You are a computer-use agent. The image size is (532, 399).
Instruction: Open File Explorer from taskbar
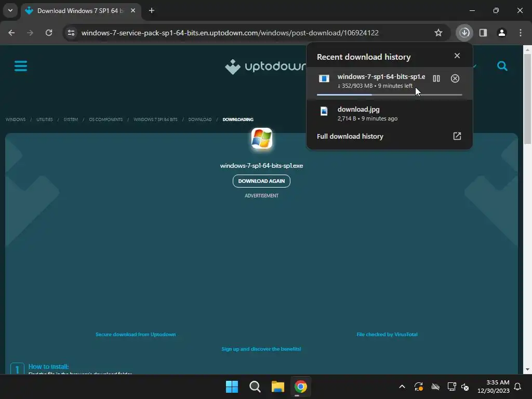point(277,387)
